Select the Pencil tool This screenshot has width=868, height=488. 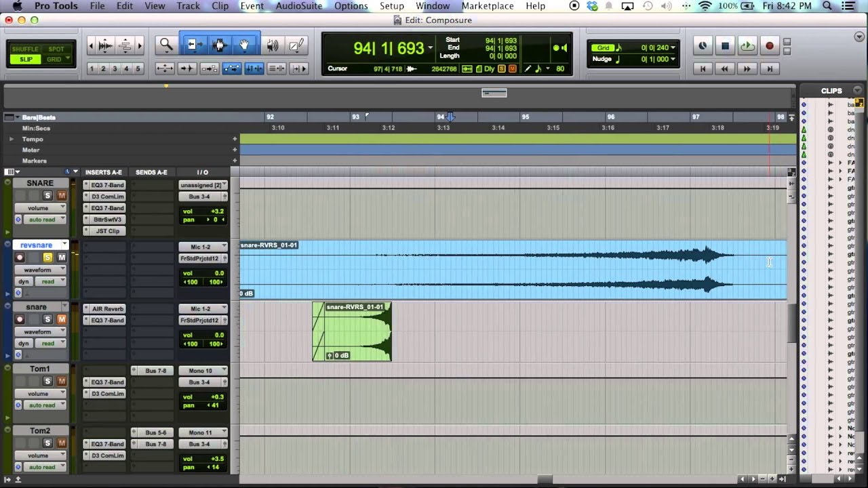pyautogui.click(x=296, y=45)
